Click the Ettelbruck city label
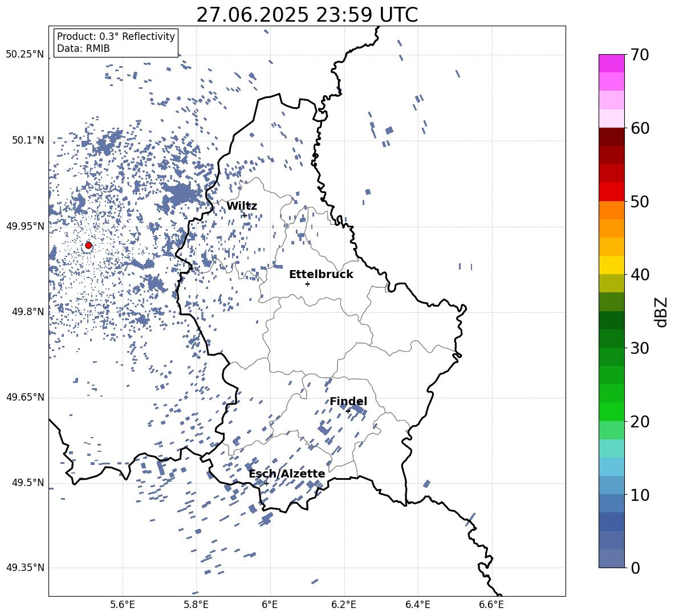The width and height of the screenshot is (675, 616). click(x=321, y=275)
